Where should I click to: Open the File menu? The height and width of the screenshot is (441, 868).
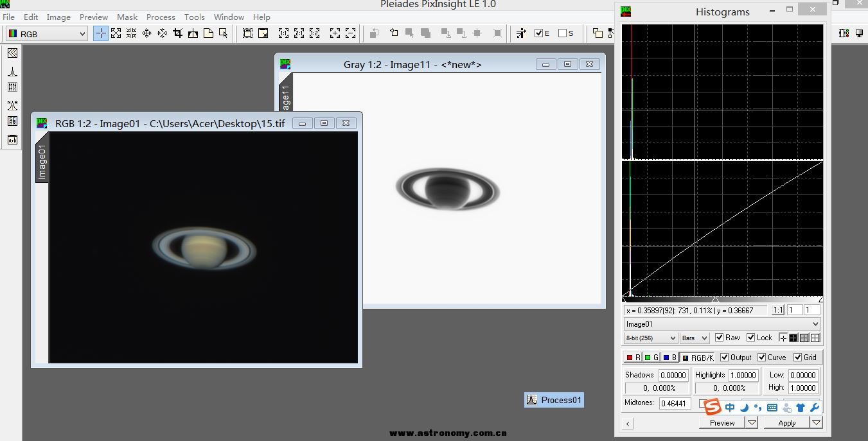[x=9, y=17]
